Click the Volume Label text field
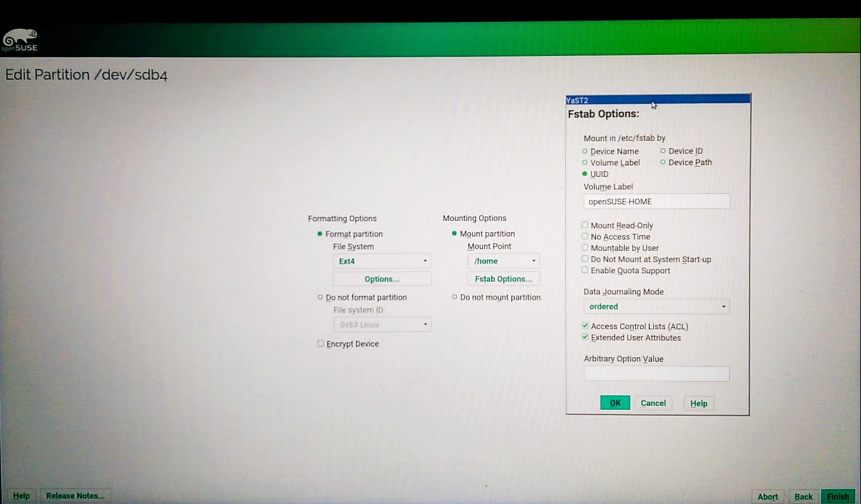 (x=656, y=201)
